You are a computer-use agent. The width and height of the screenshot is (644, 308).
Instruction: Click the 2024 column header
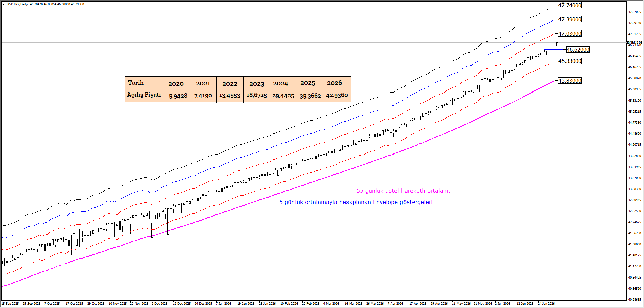[x=283, y=83]
